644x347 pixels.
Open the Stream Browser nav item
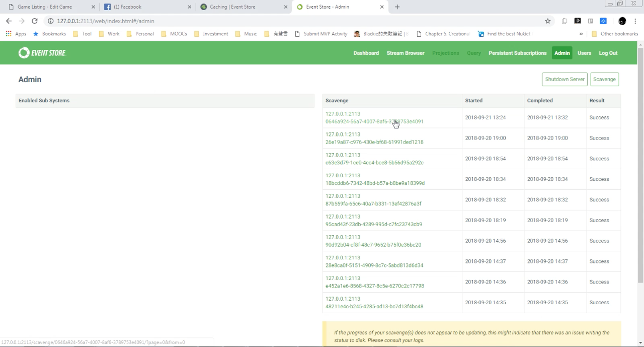coord(406,53)
